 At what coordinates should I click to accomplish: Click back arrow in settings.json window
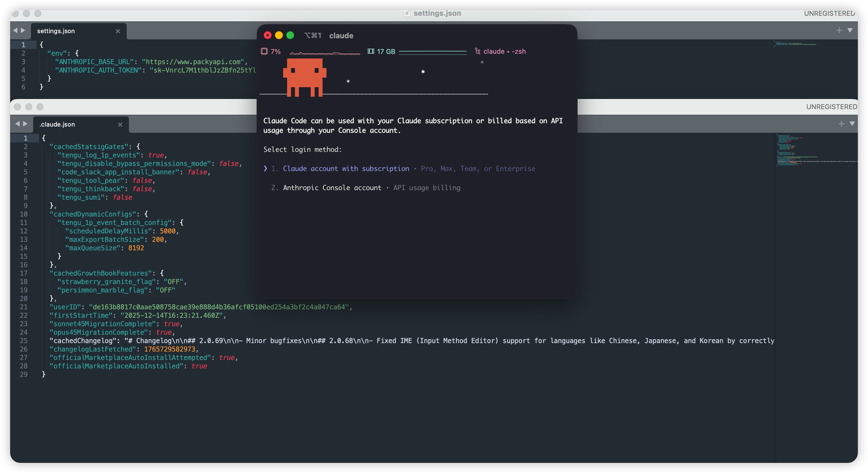[x=15, y=30]
